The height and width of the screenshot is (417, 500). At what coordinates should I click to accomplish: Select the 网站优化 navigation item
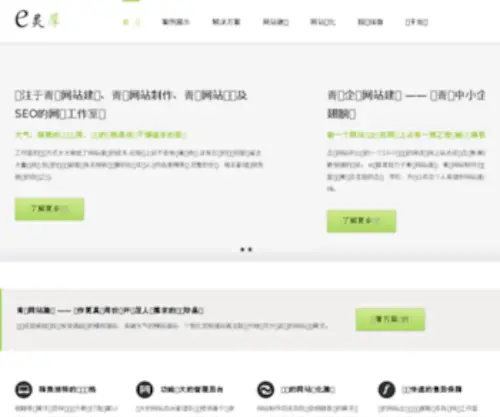323,22
